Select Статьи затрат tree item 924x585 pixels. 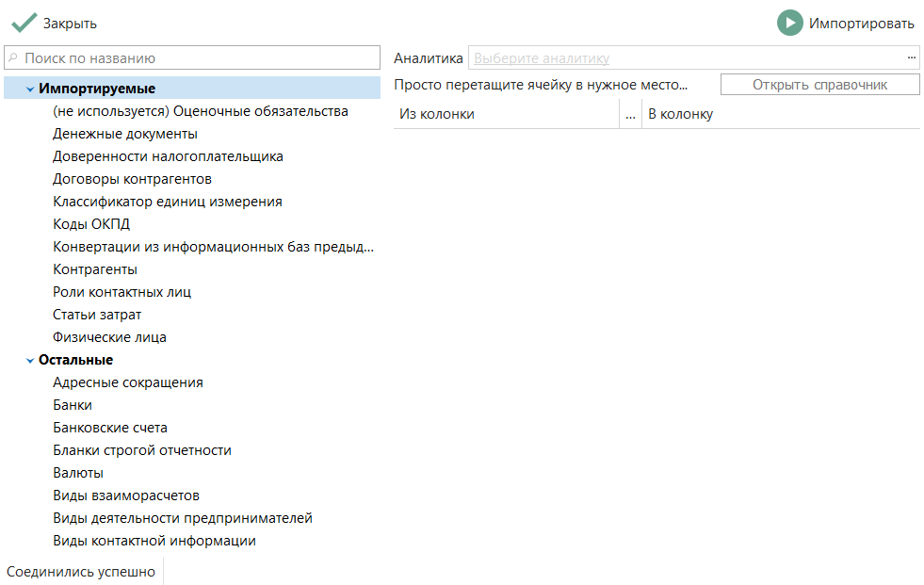tap(97, 315)
